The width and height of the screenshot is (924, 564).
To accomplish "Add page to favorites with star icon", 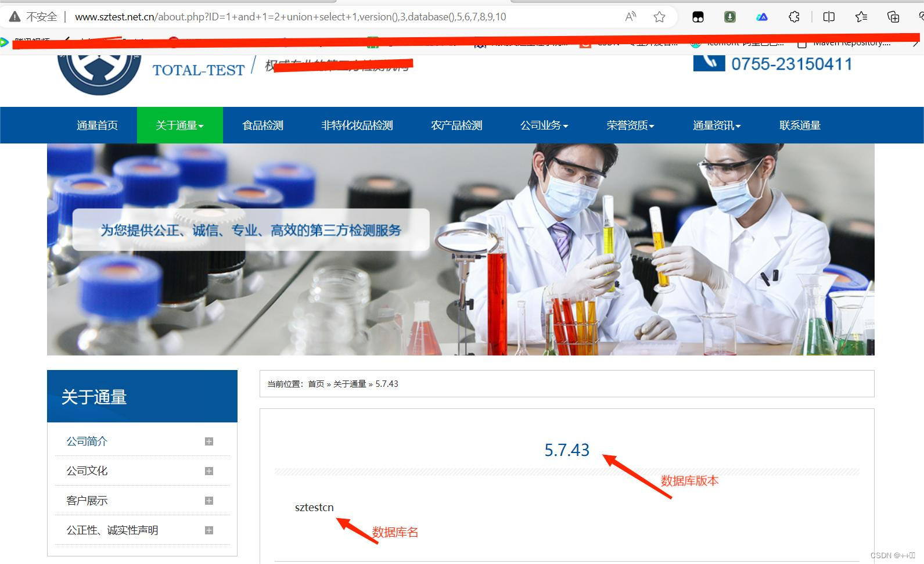I will point(659,17).
